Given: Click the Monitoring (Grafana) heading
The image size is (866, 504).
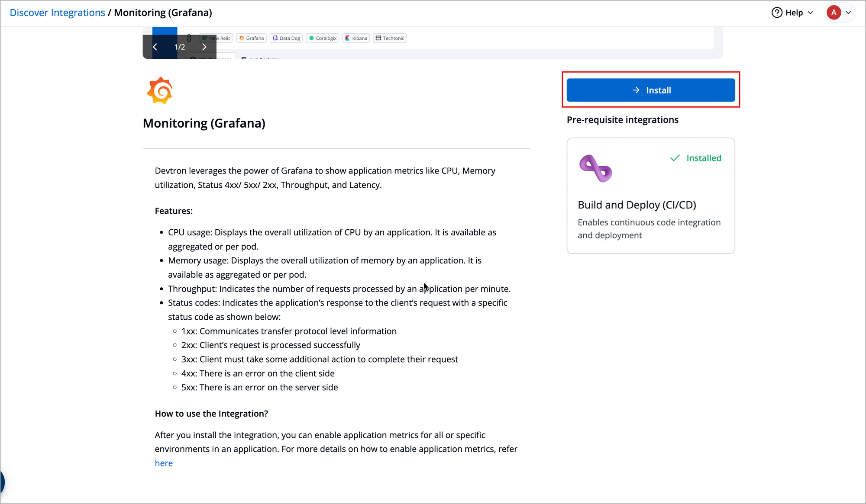Looking at the screenshot, I should click(204, 123).
